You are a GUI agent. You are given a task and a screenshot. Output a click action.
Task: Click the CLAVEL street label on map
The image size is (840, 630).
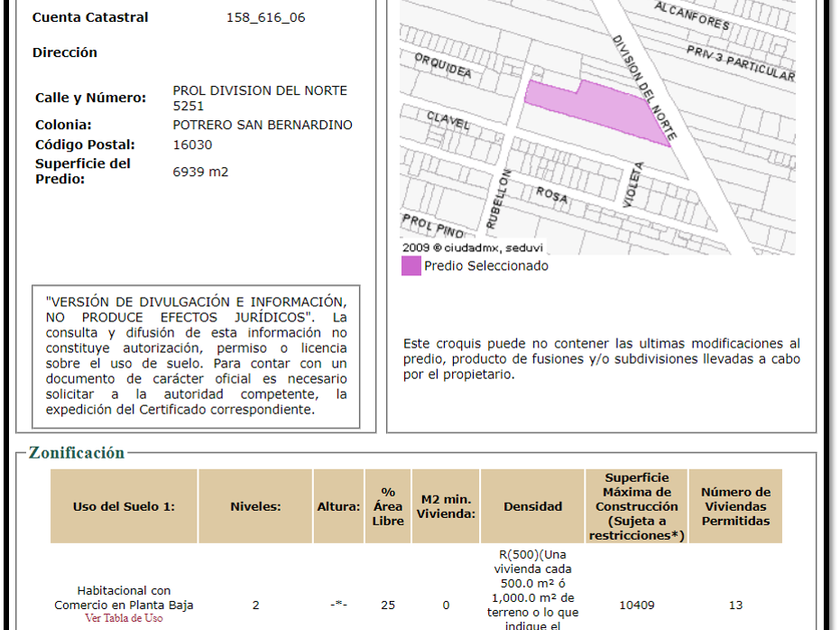[448, 121]
